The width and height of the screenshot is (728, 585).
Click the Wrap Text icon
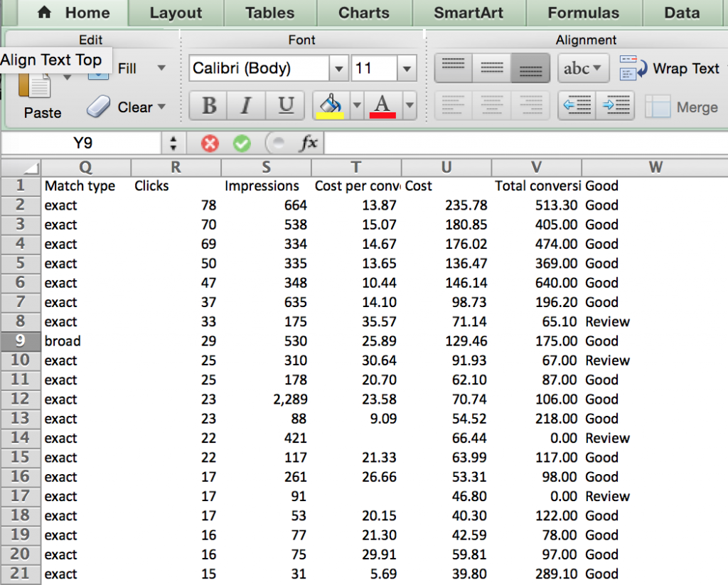tap(633, 68)
